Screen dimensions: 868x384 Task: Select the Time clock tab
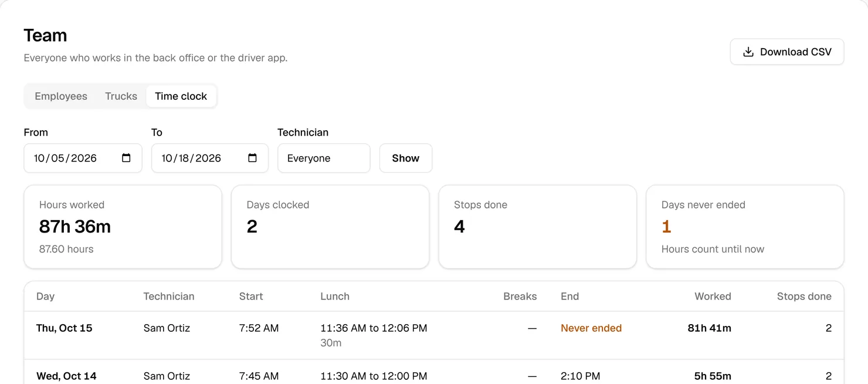[181, 96]
